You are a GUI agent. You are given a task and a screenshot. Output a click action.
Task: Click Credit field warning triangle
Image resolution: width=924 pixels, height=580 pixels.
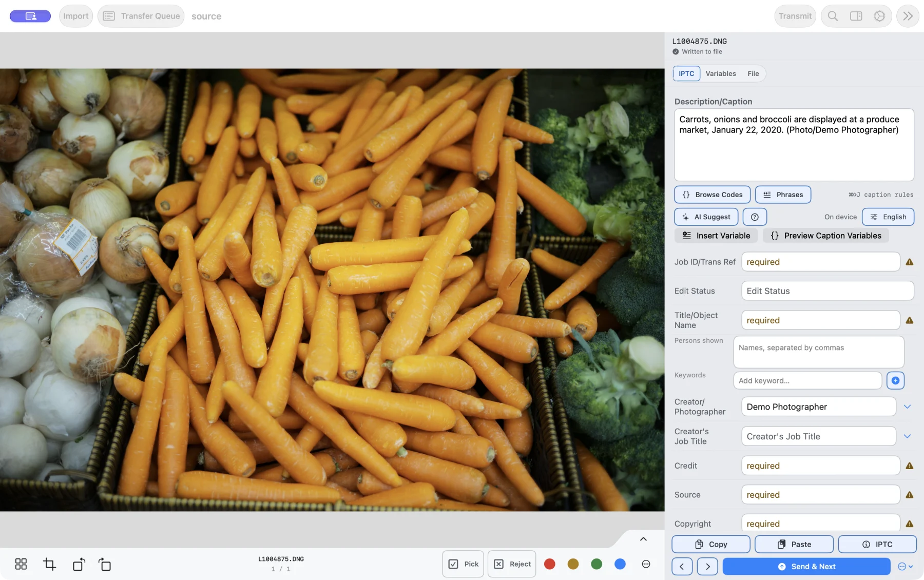coord(909,466)
